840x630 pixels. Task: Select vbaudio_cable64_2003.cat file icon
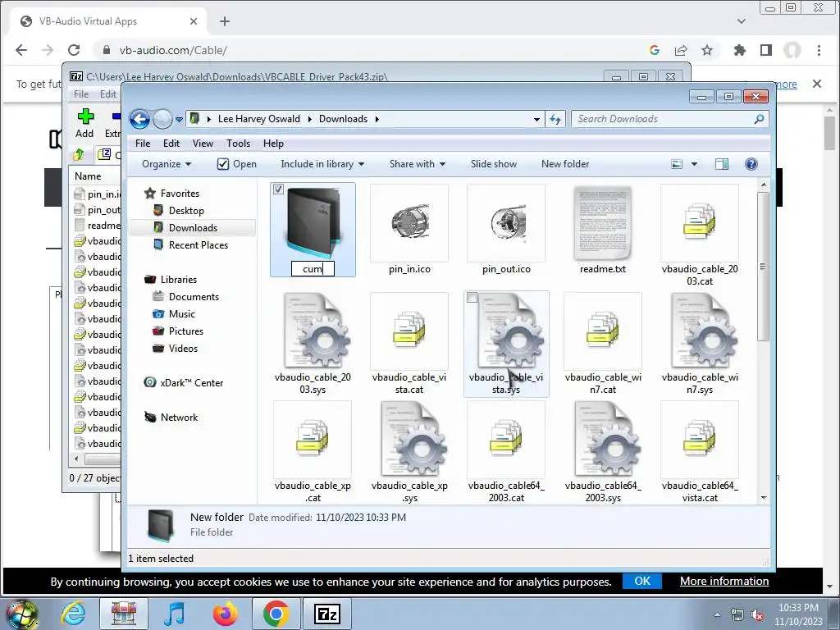[x=506, y=440]
